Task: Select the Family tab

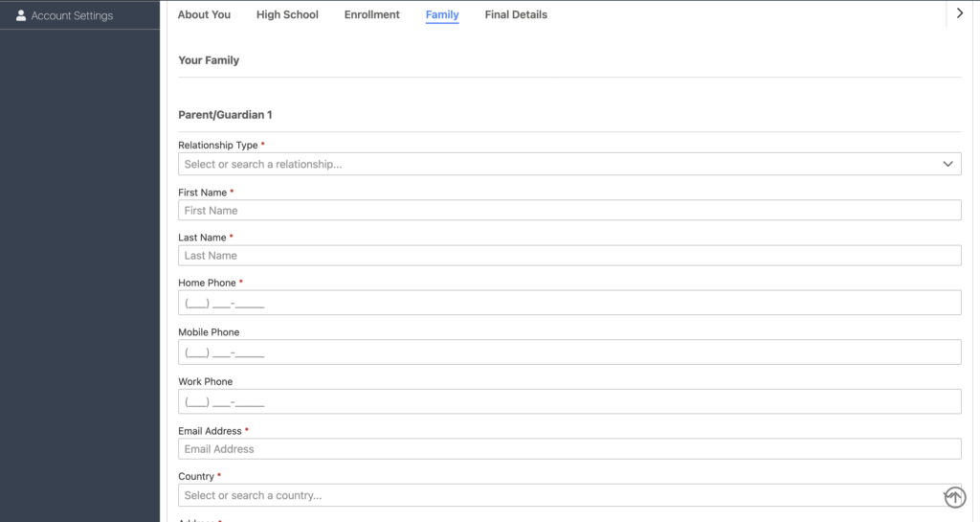Action: tap(442, 15)
